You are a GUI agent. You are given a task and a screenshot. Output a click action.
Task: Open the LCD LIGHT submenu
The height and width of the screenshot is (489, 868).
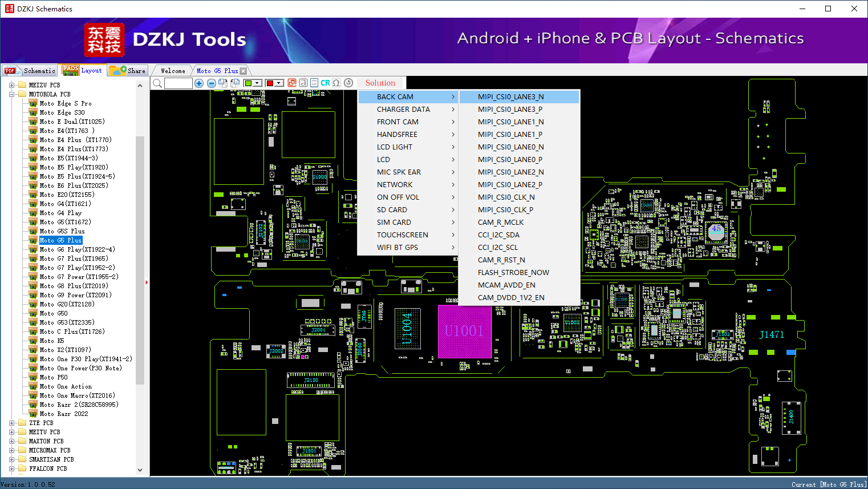click(408, 147)
